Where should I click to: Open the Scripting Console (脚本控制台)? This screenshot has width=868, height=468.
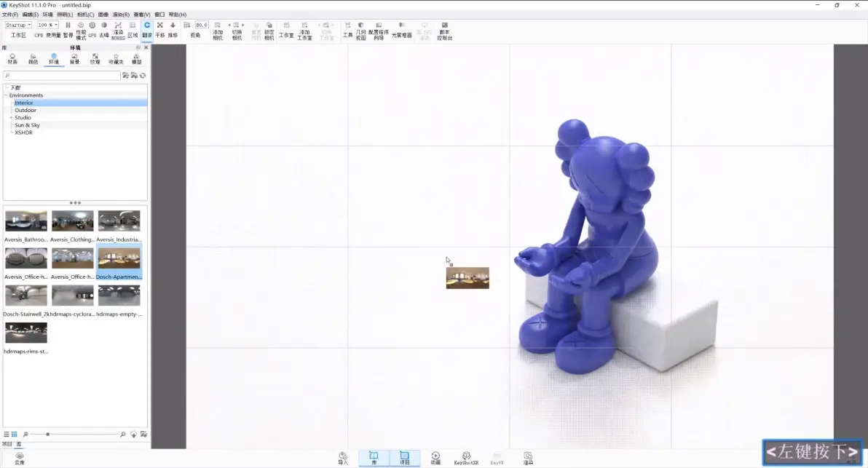coord(444,31)
